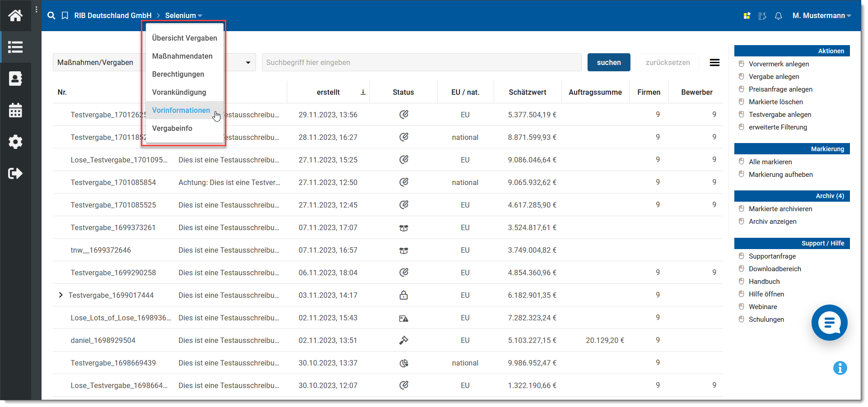Open the list view sidebar icon
The width and height of the screenshot is (868, 407).
point(15,47)
